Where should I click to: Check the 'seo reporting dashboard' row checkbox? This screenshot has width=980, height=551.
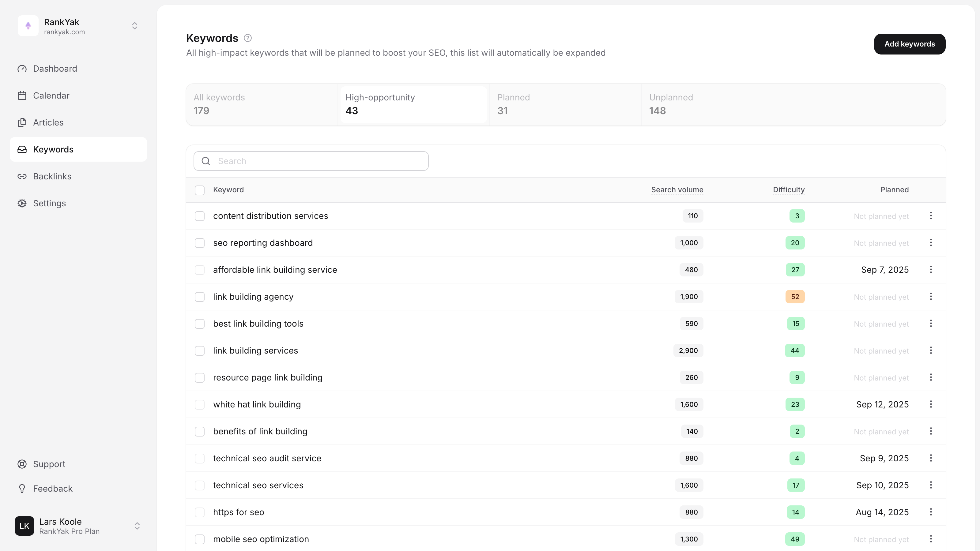200,243
